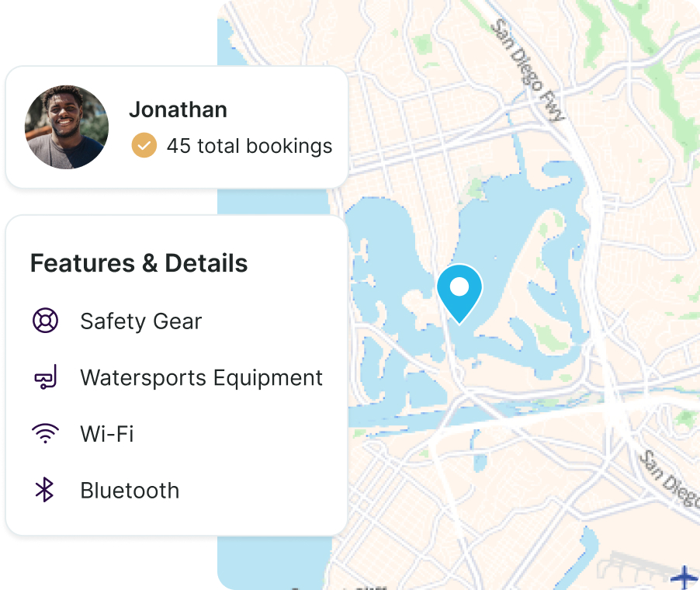This screenshot has width=700, height=590.
Task: Open the 45 total bookings text
Action: pyautogui.click(x=249, y=146)
